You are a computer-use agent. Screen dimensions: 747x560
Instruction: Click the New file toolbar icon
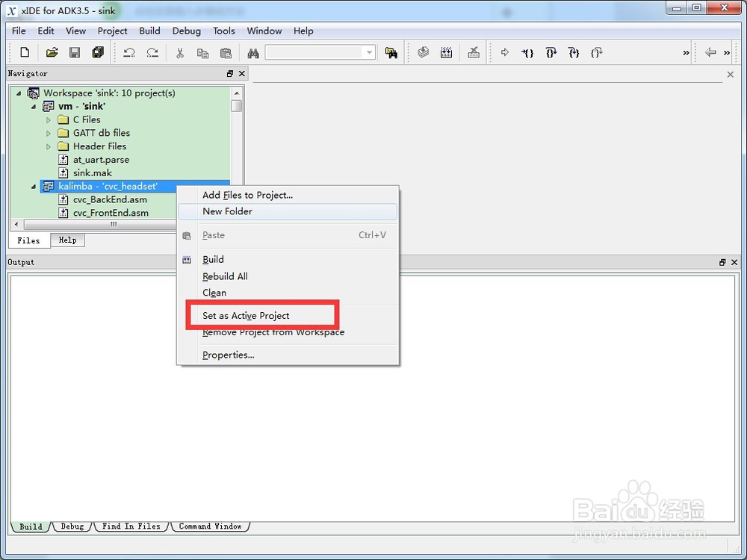(x=25, y=52)
